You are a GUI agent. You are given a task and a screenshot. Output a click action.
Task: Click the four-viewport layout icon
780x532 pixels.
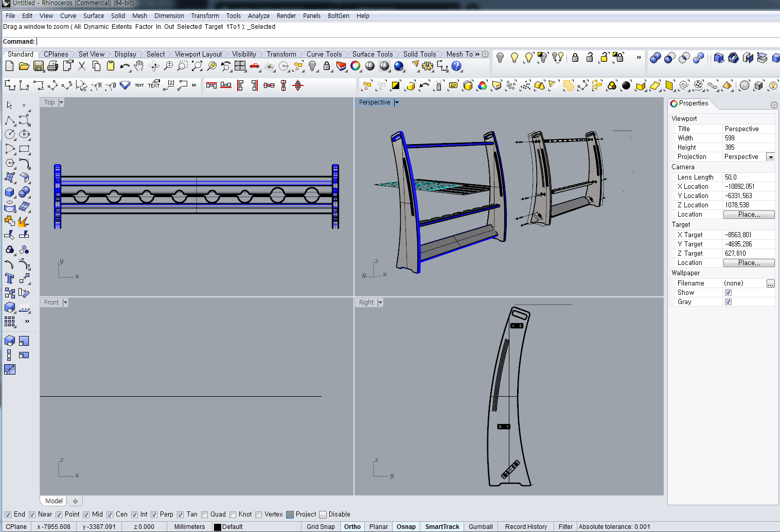pos(240,66)
